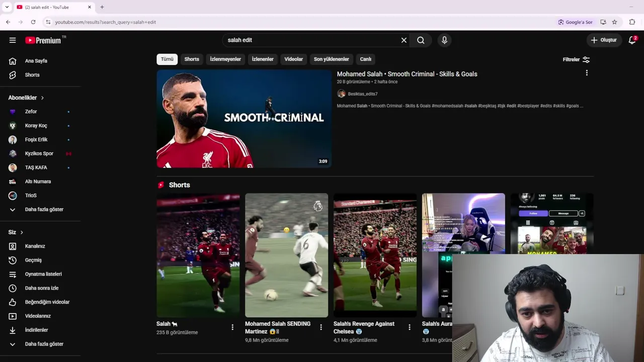Select the Tümü filter chip

pos(167,59)
